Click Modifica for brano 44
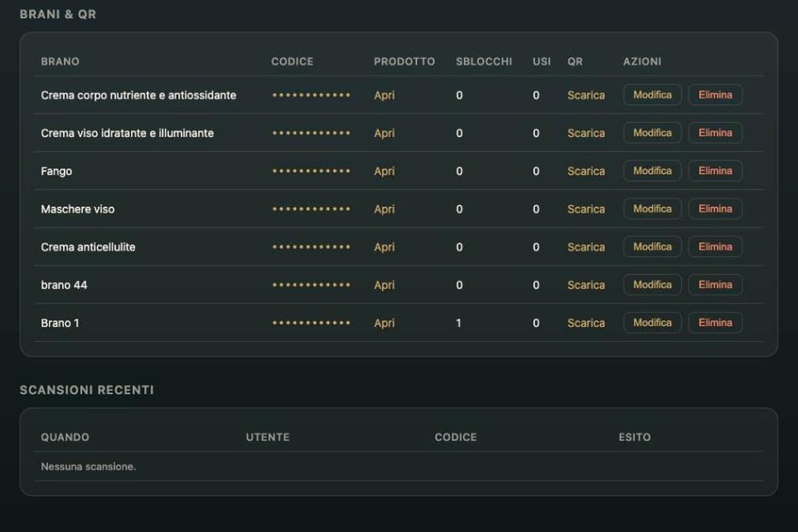 point(652,285)
